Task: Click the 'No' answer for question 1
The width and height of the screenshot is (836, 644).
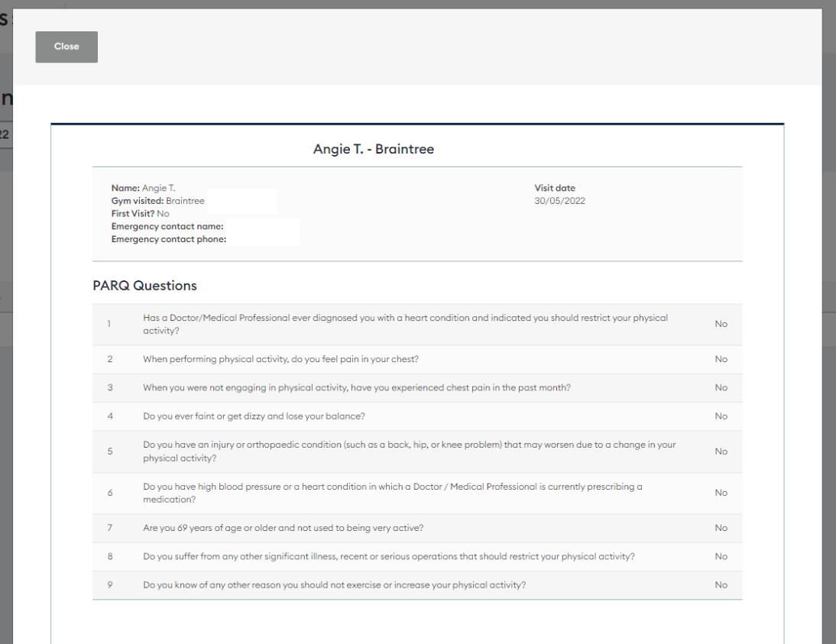Action: coord(721,324)
